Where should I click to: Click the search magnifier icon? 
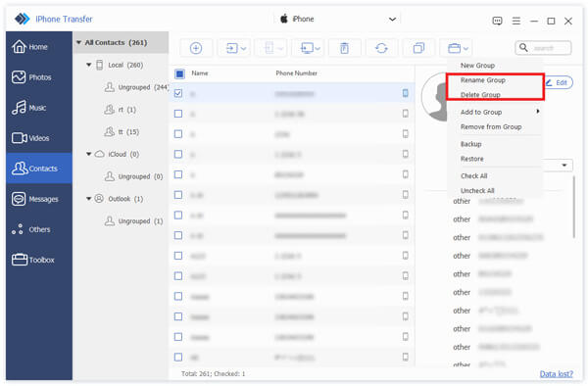click(x=523, y=48)
